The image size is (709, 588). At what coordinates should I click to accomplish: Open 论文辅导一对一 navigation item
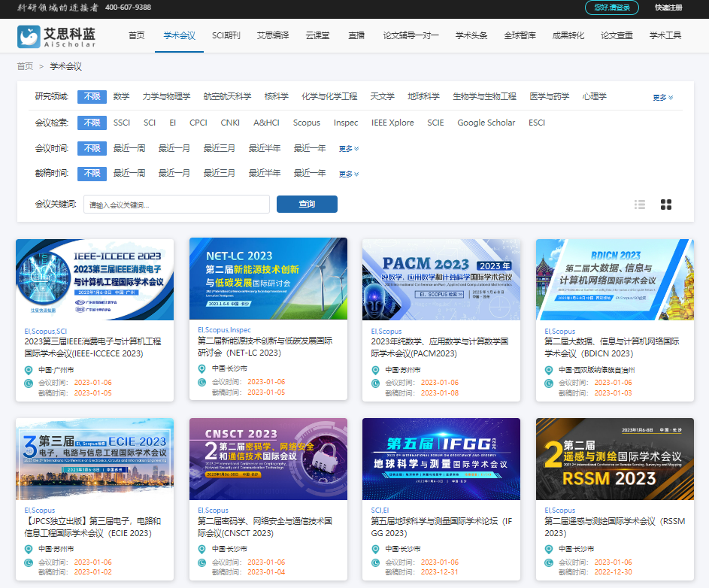(x=411, y=35)
